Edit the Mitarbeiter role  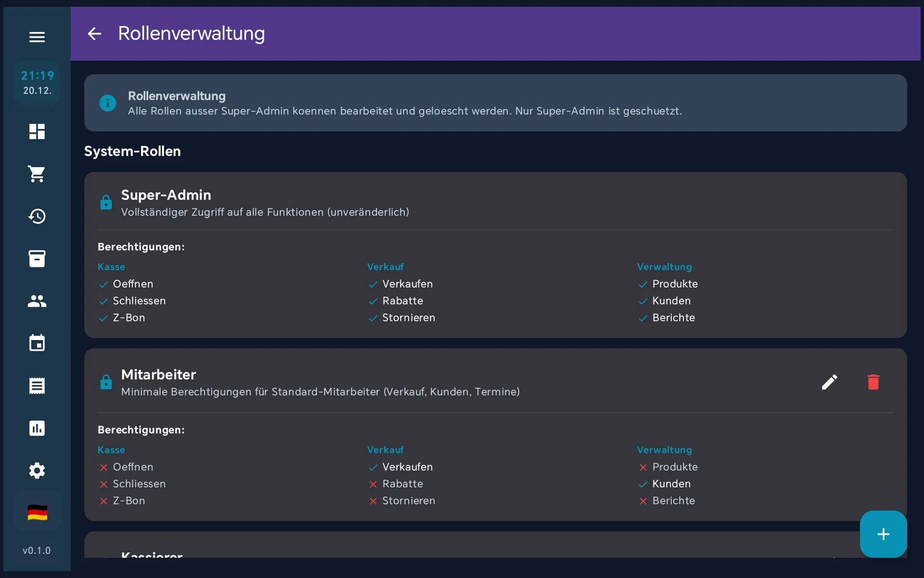click(x=829, y=382)
